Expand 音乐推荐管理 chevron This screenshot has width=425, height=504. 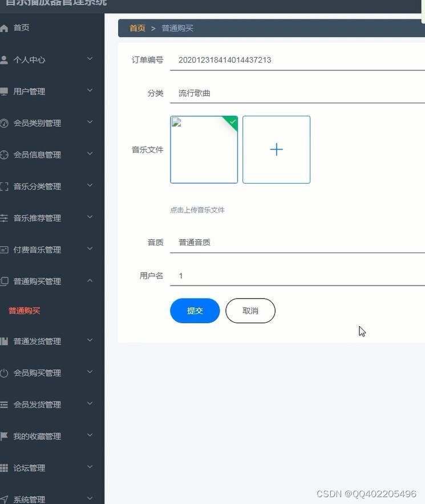tap(90, 217)
